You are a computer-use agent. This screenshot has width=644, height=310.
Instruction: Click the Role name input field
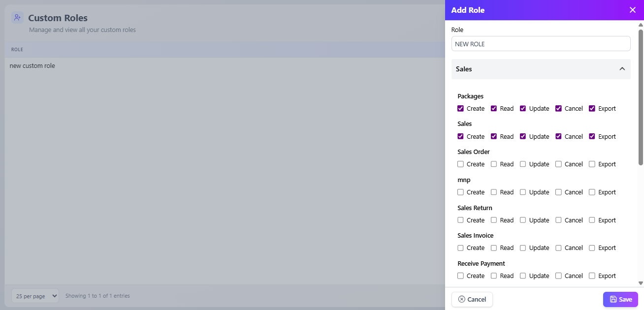541,44
